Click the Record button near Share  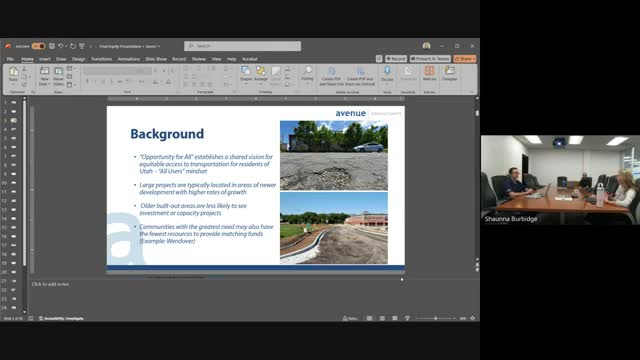[396, 59]
